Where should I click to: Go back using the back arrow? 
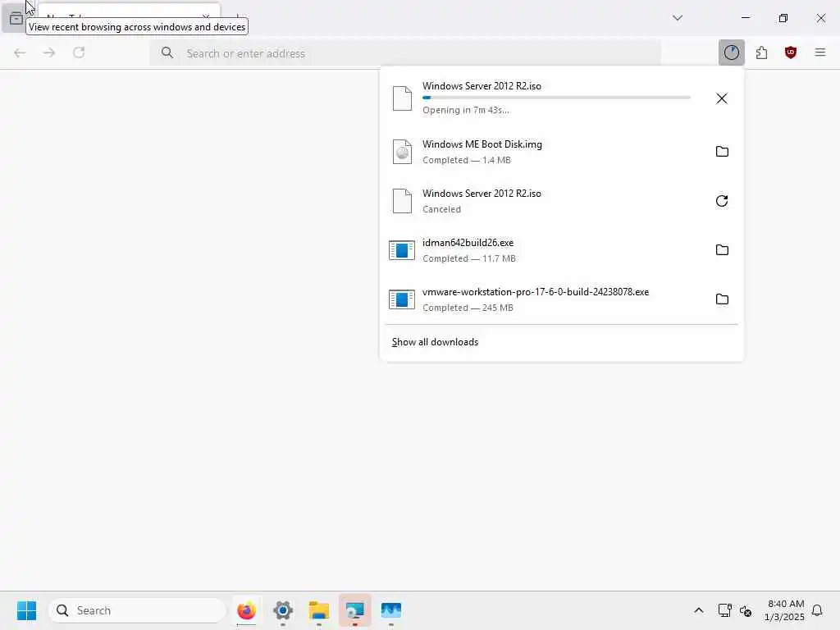tap(20, 52)
